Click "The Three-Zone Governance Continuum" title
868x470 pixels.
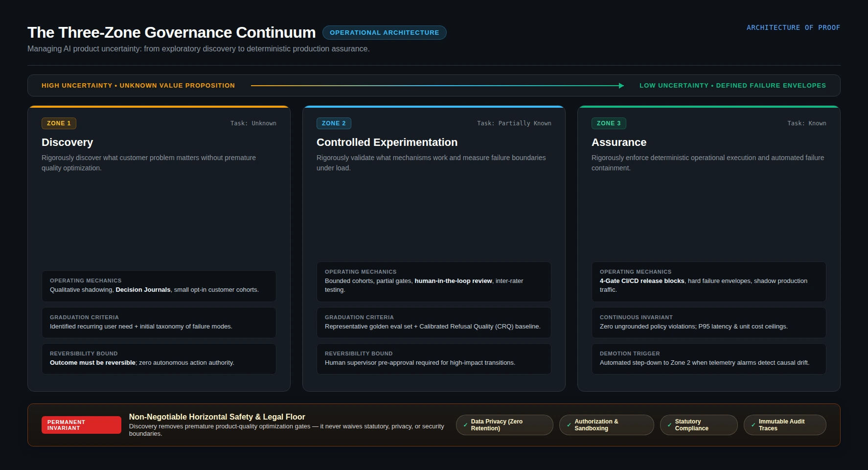click(x=172, y=32)
